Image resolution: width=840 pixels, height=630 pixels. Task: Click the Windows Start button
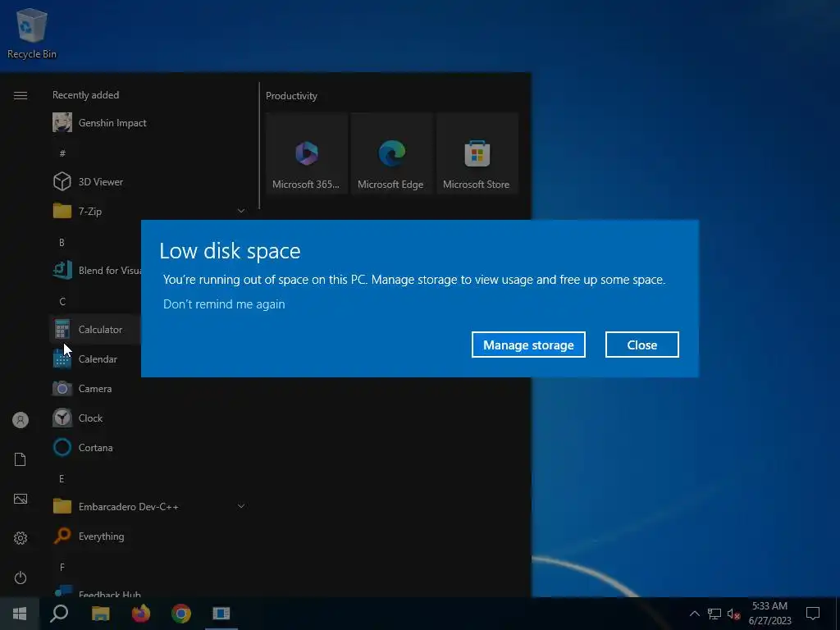[x=20, y=614]
